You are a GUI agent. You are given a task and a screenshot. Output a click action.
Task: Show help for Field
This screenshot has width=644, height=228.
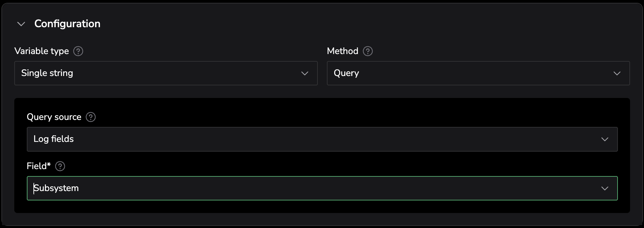tap(60, 166)
